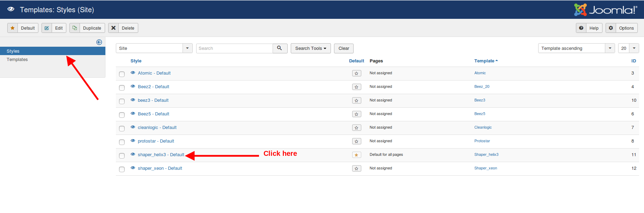Open the Template ascending sort dropdown
Viewport: 644px width, 213px height.
[x=577, y=48]
